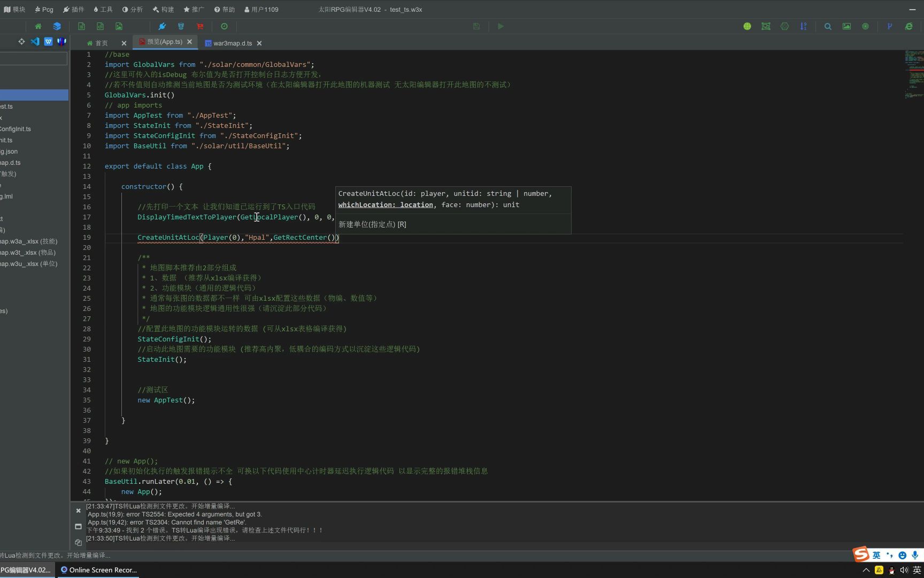Open project in VS Code icon

pos(35,41)
